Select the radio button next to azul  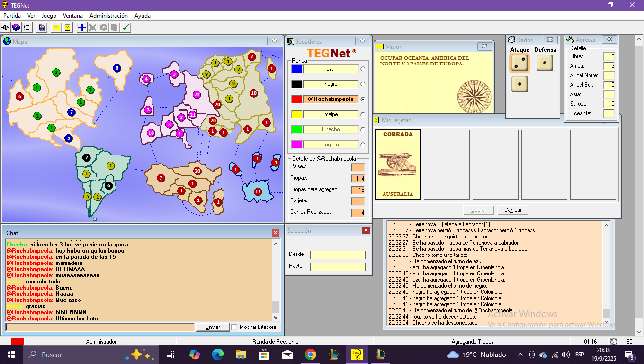click(363, 69)
